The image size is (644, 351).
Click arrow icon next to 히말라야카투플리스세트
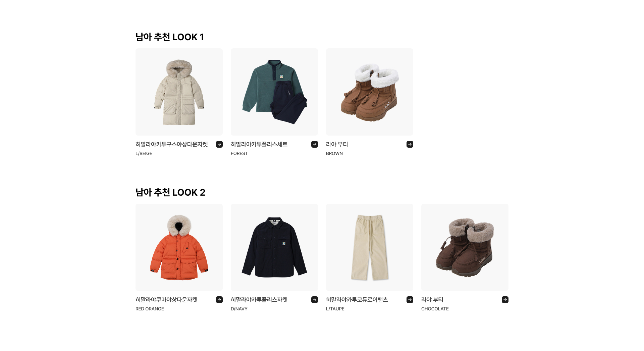coord(315,144)
